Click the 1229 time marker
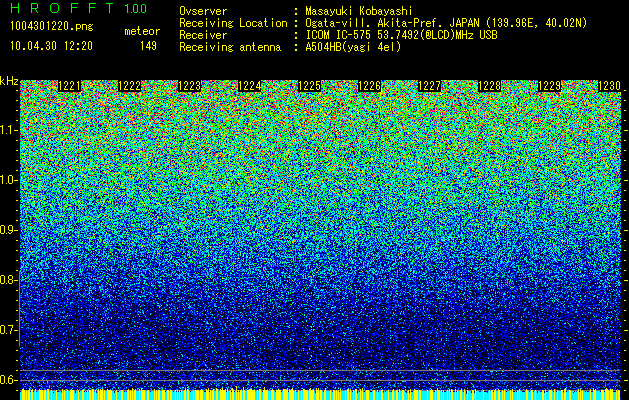The width and height of the screenshot is (629, 400). 550,86
